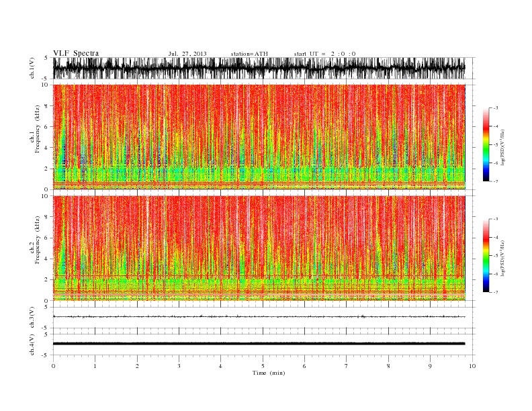Screen dimensions: 532x411
Task: Click the "ch.3(V)" axis label
Action: 32,318
